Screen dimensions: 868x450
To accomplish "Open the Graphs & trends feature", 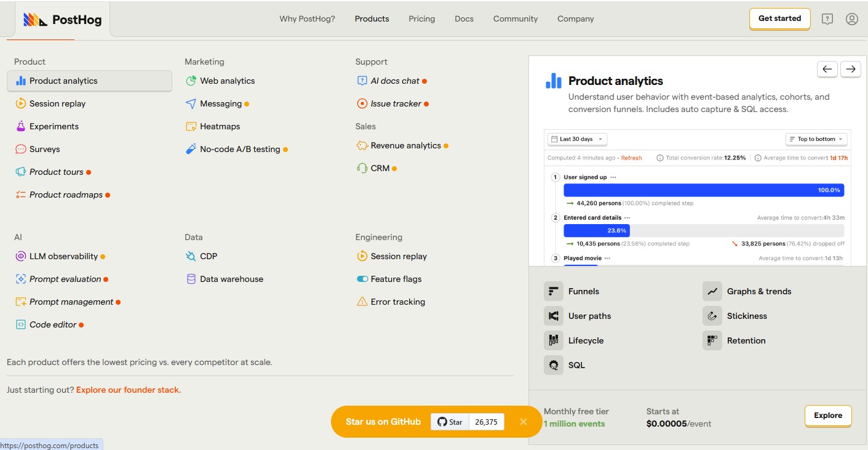I will pyautogui.click(x=747, y=291).
